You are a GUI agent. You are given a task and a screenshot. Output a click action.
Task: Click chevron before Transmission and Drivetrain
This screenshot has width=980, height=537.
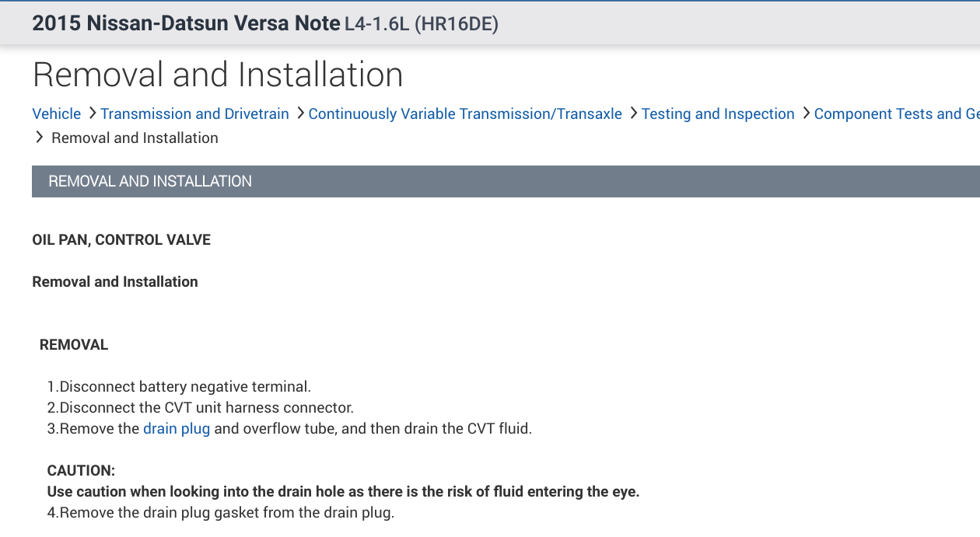click(93, 113)
